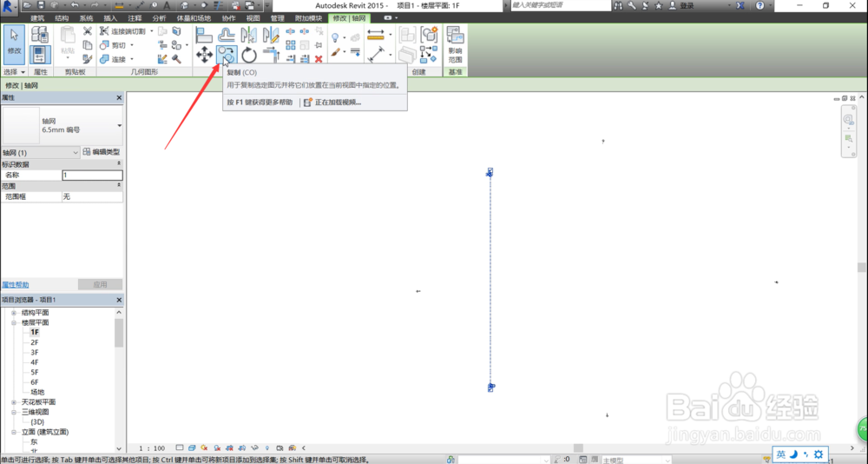Click the 属性帮助 link
Image resolution: width=868 pixels, height=464 pixels.
16,285
